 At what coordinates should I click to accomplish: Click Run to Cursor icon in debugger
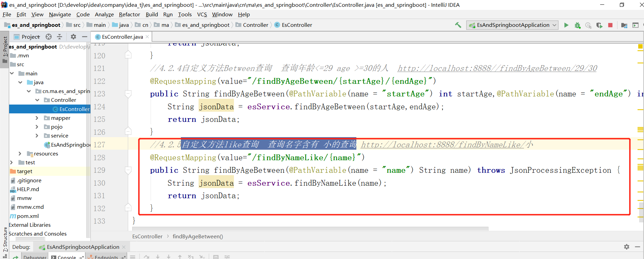(x=202, y=257)
